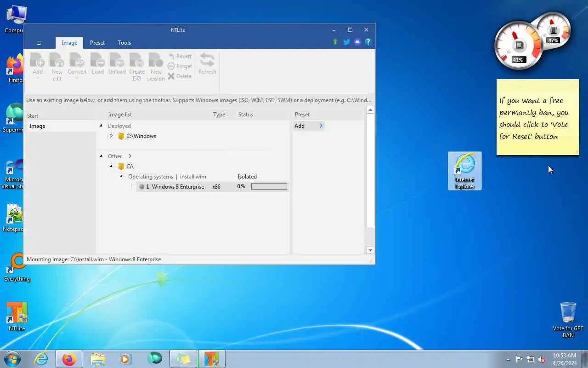The width and height of the screenshot is (588, 368).
Task: Click the taskbar clock showing 10:53 AM
Action: 565,359
